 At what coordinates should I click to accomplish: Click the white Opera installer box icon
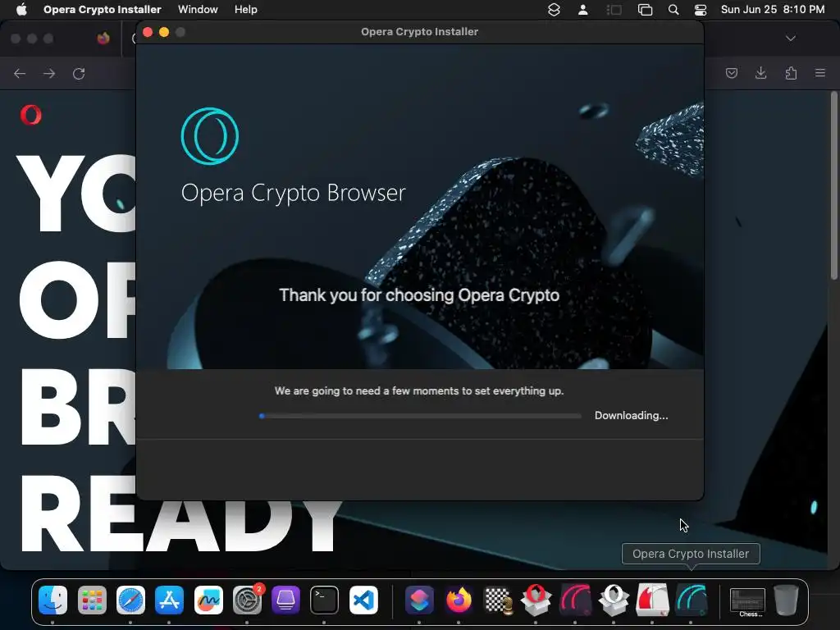(x=614, y=600)
